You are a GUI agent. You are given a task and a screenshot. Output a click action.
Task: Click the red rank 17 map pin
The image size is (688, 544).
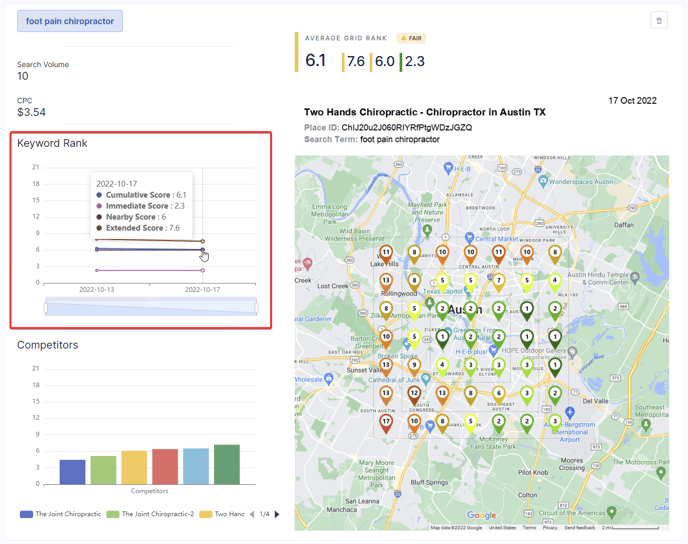coord(386,423)
